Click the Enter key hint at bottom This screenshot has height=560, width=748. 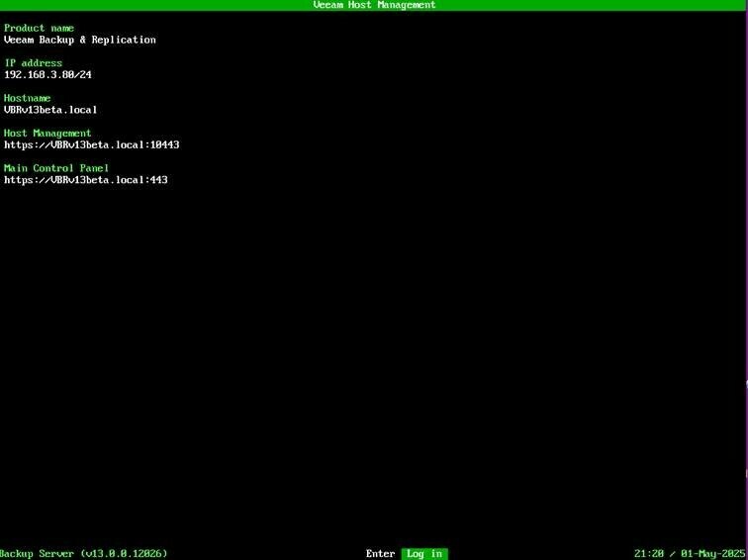(380, 554)
